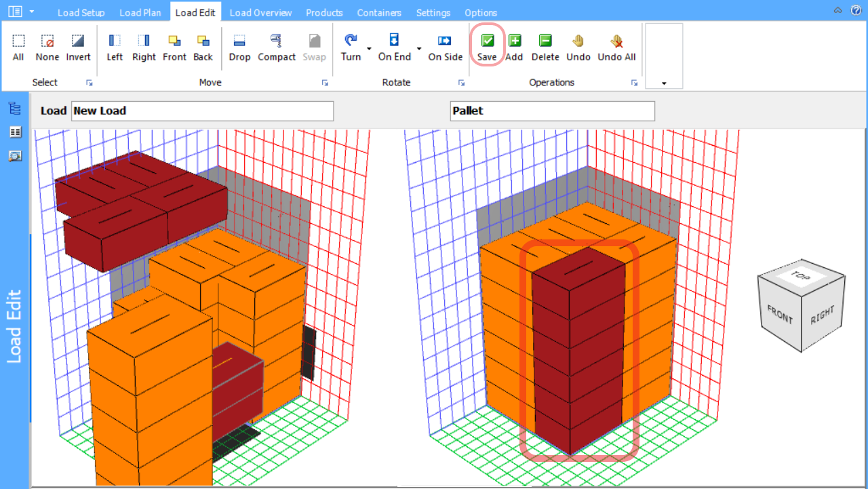Image resolution: width=868 pixels, height=489 pixels.
Task: Click the New Load name field
Action: coord(202,111)
